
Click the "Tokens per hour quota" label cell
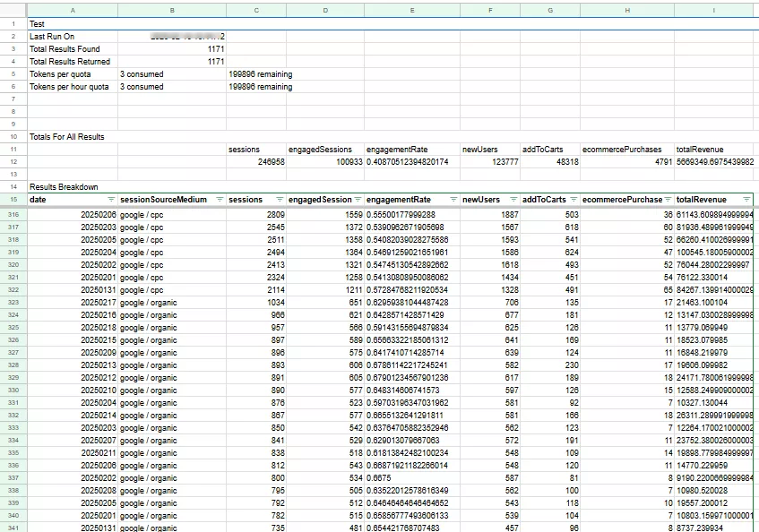tap(73, 87)
